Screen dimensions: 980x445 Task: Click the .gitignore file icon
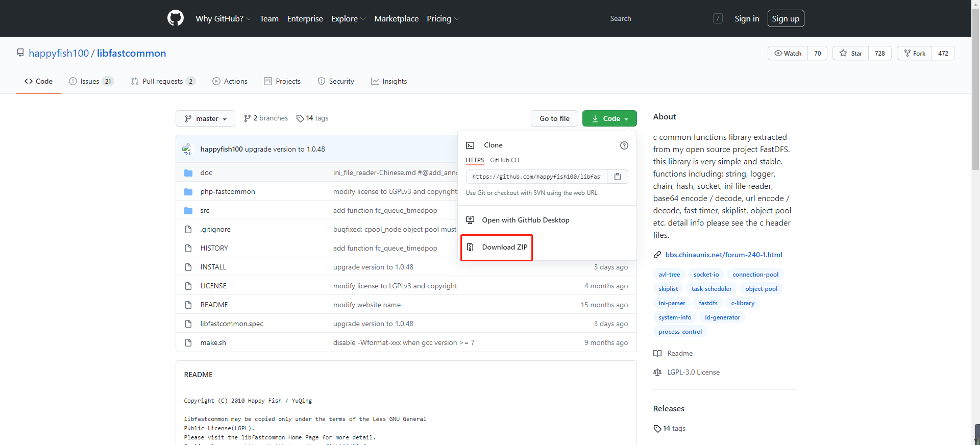(188, 230)
